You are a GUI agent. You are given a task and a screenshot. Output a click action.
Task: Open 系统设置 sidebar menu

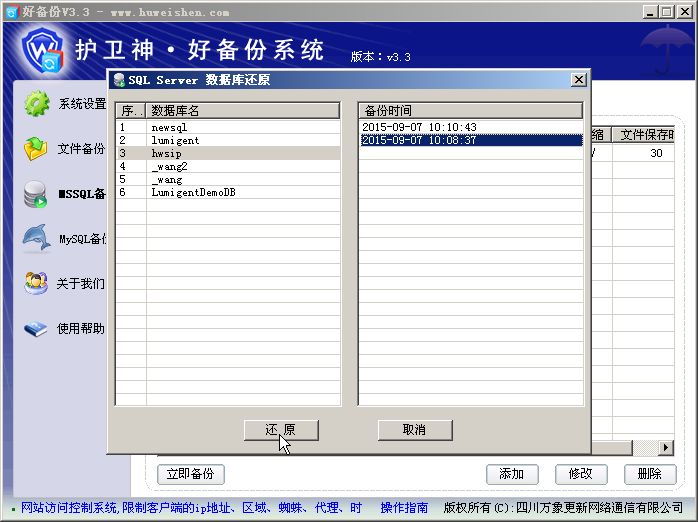[82, 104]
